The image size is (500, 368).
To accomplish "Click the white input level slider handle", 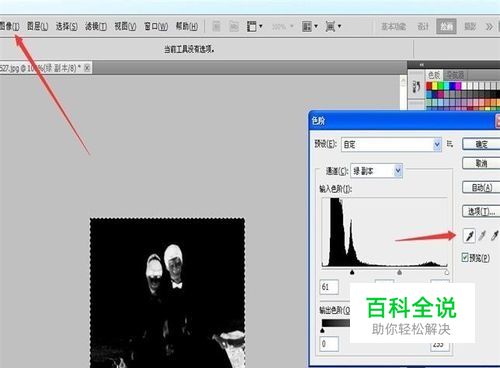I will tap(446, 272).
